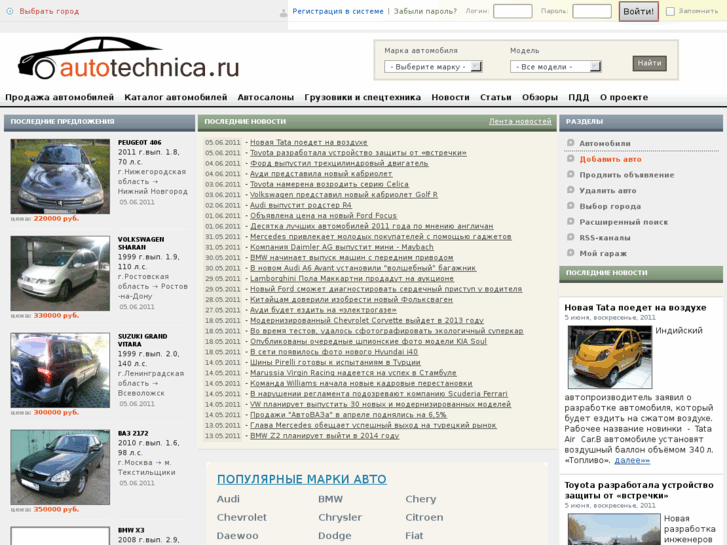Click Забыли пароль? link
Image resolution: width=727 pixels, height=545 pixels.
point(425,11)
